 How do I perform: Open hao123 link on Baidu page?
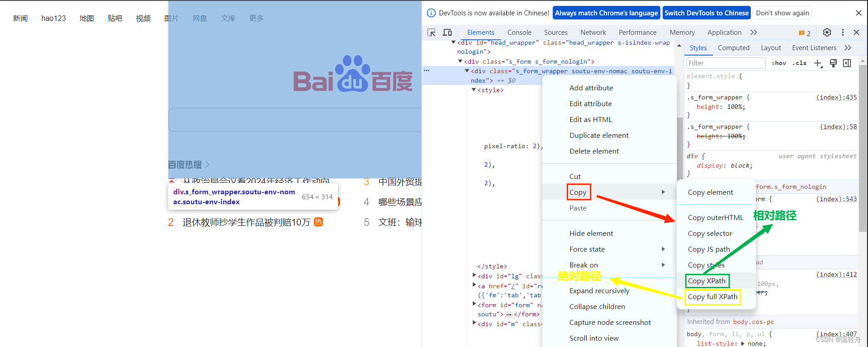click(x=53, y=18)
